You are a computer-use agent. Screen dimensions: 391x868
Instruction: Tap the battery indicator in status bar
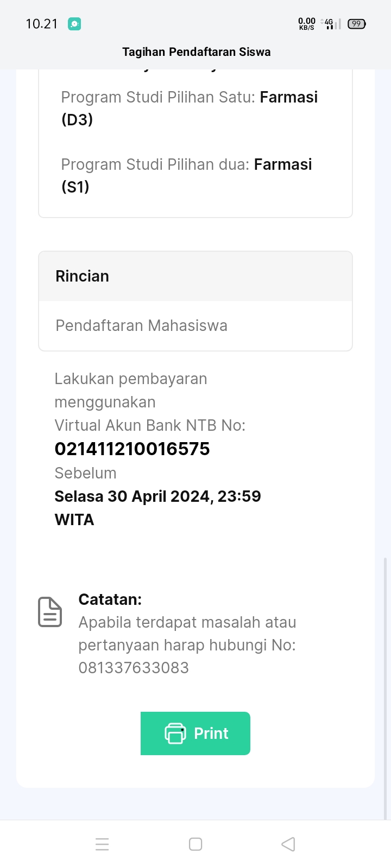coord(356,24)
